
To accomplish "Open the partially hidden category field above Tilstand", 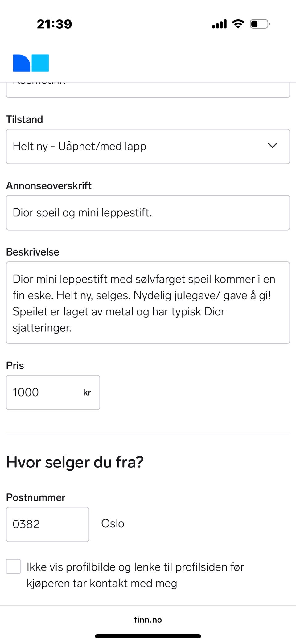I will [x=148, y=90].
